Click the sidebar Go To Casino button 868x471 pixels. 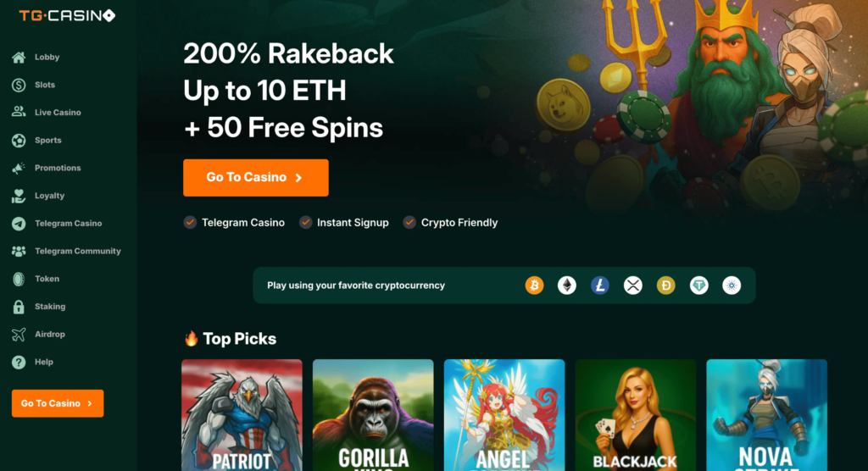(x=58, y=403)
